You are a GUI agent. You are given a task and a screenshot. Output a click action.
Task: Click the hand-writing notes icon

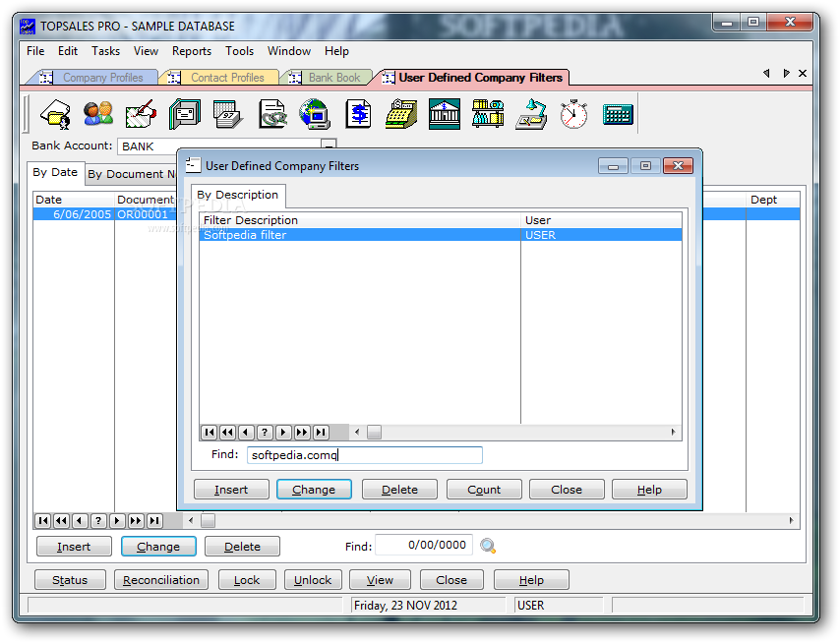[x=141, y=114]
